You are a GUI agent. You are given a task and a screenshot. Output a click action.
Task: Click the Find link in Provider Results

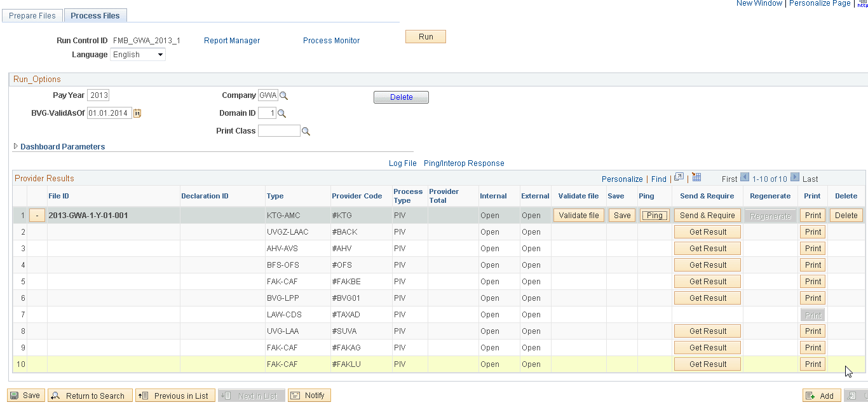coord(659,179)
